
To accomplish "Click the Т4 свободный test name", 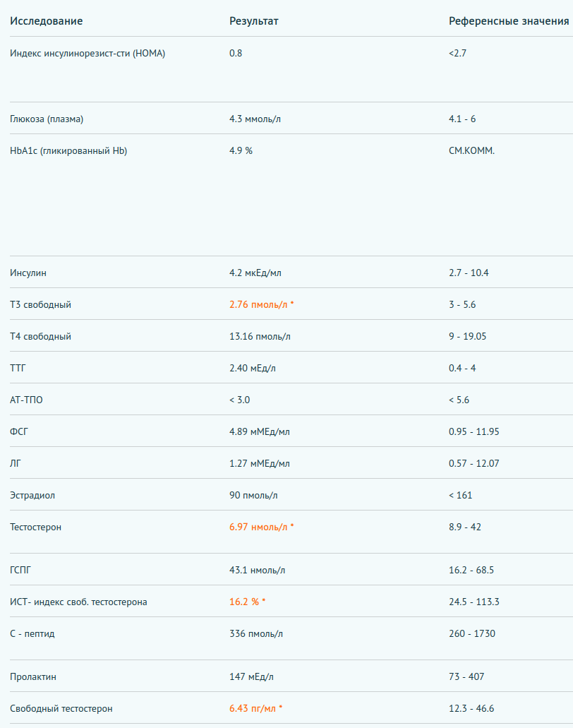I will (40, 336).
